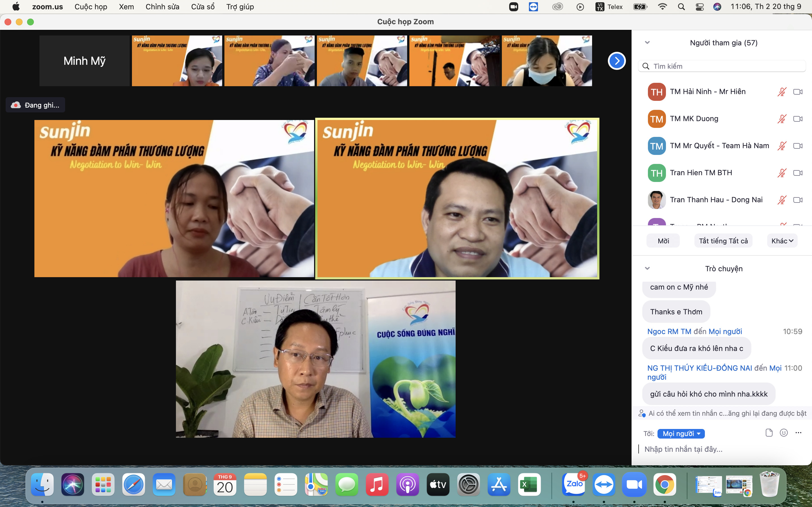Screen dimensions: 812x507
Task: Open TeamViewer from the dock
Action: (604, 484)
